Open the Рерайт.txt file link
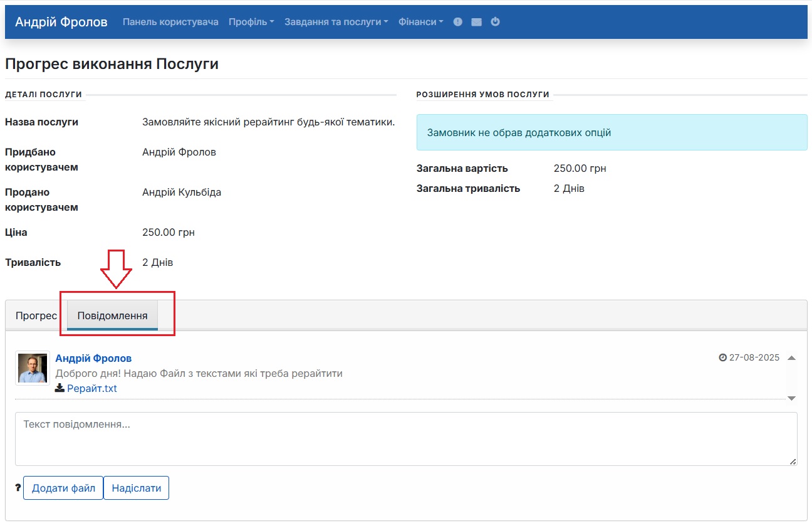The width and height of the screenshot is (812, 528). click(92, 388)
